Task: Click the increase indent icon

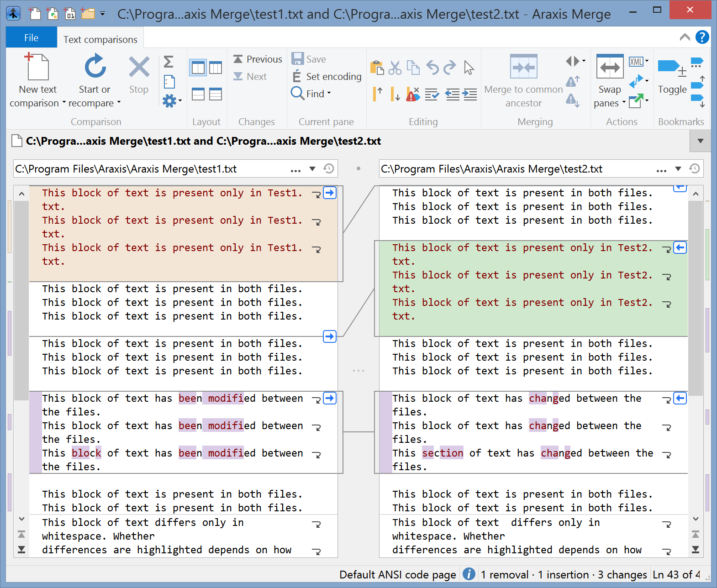Action: [469, 94]
